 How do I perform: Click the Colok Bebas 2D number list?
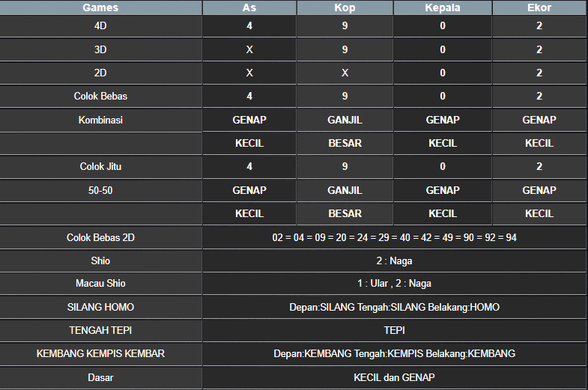point(394,237)
